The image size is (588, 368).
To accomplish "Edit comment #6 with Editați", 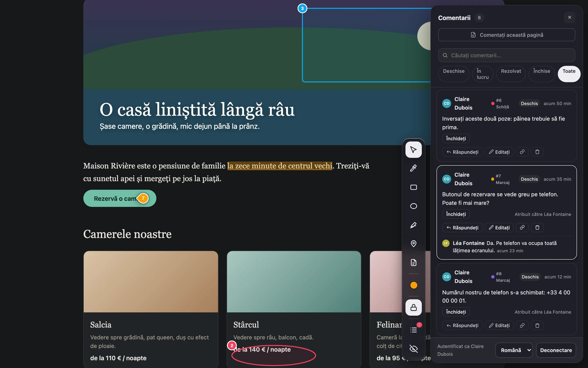I will [x=499, y=152].
